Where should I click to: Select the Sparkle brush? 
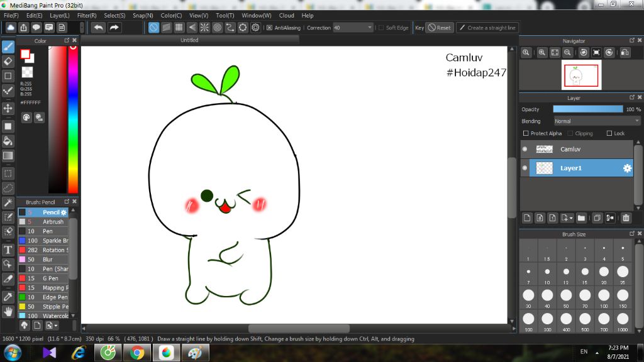43,241
